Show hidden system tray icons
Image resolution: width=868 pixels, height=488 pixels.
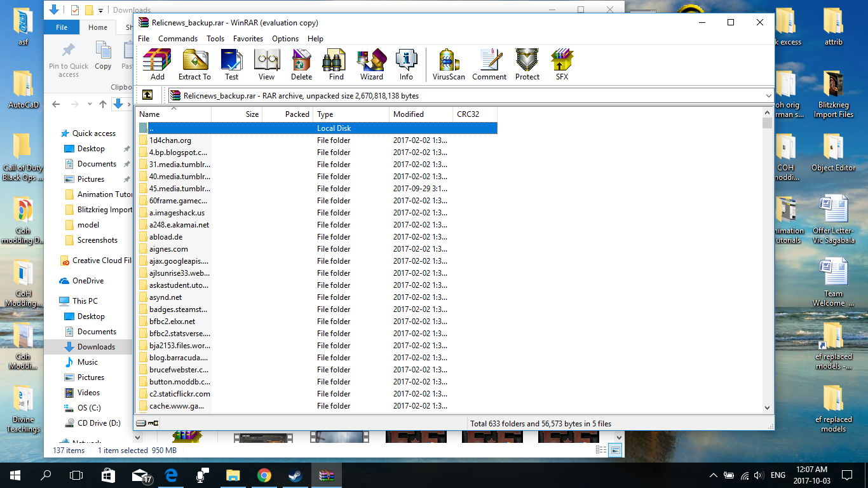[x=714, y=475]
